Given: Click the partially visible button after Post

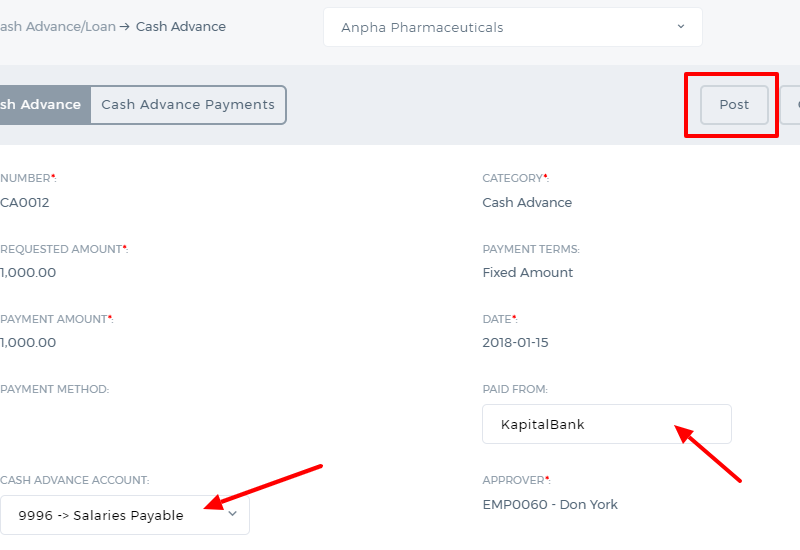Looking at the screenshot, I should click(x=790, y=105).
